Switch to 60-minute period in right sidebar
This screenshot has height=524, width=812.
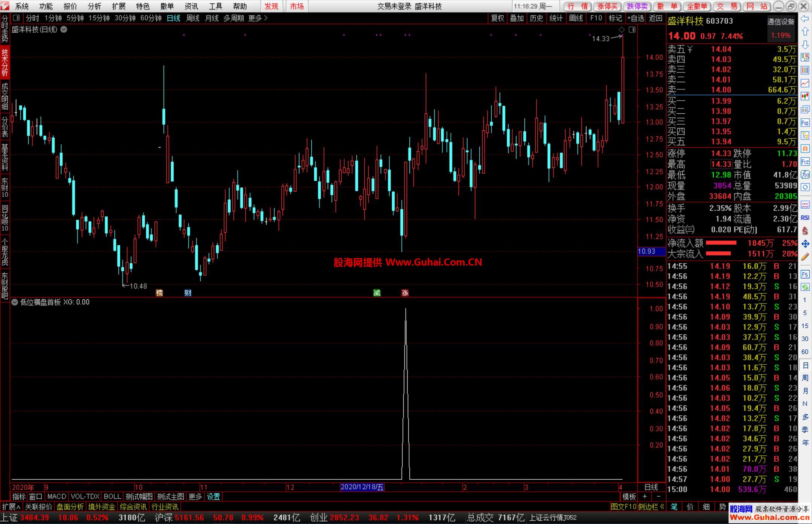pyautogui.click(x=805, y=352)
